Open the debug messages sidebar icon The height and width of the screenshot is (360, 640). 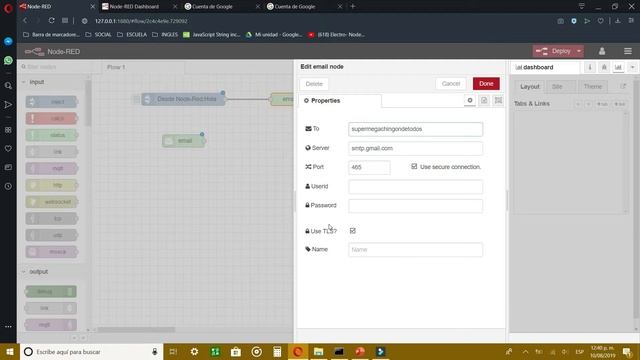tap(604, 67)
